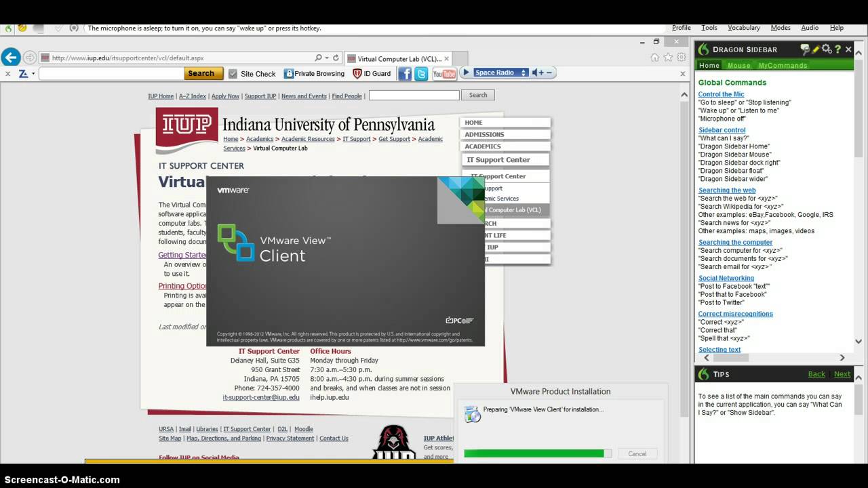Open Dragon Sidebar settings gears icon
This screenshot has height=488, width=868.
click(x=827, y=49)
